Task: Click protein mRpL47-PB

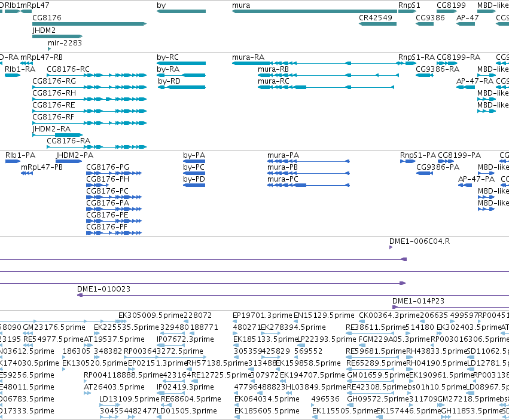Action: point(41,167)
